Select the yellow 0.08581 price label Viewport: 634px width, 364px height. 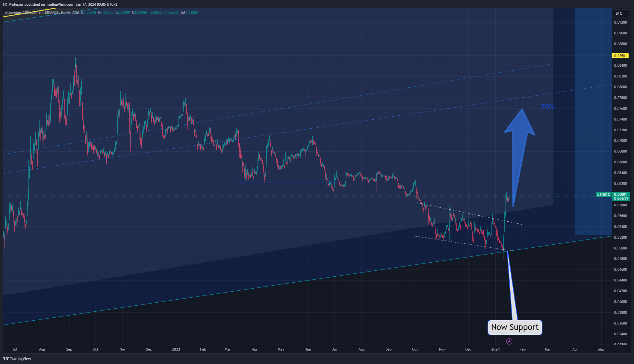(x=620, y=56)
